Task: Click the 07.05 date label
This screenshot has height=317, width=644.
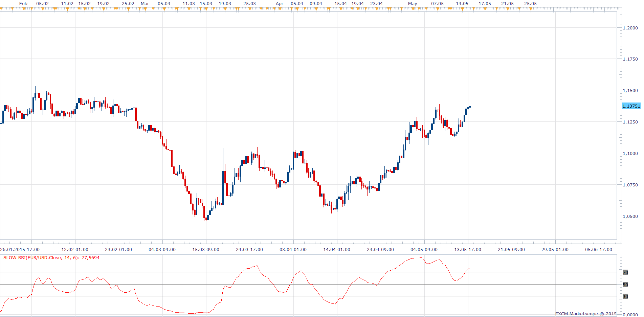Action: [438, 3]
